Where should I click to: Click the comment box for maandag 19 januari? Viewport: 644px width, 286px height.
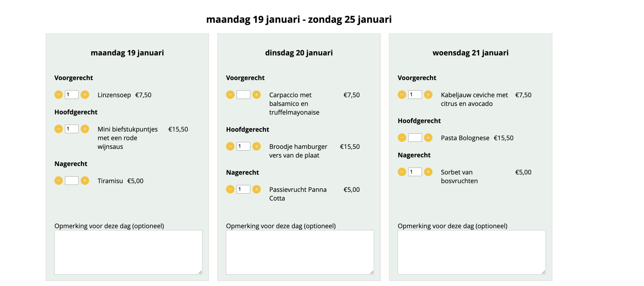coord(128,252)
